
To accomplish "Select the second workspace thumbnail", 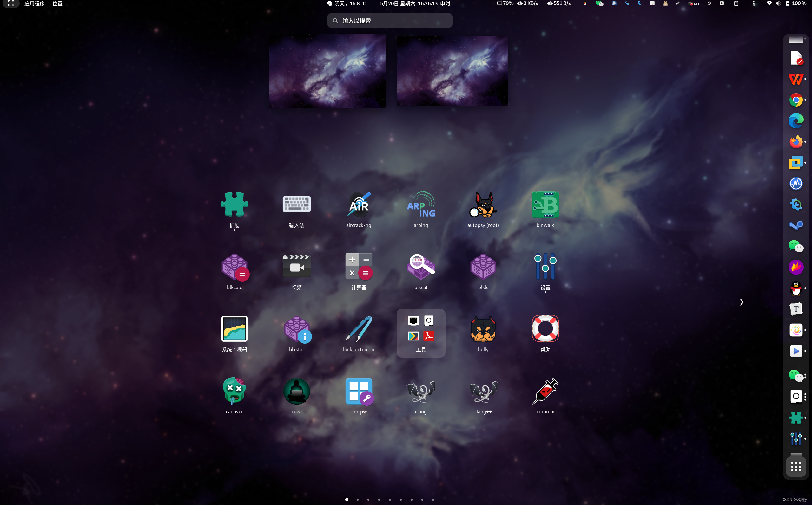I will coord(452,71).
